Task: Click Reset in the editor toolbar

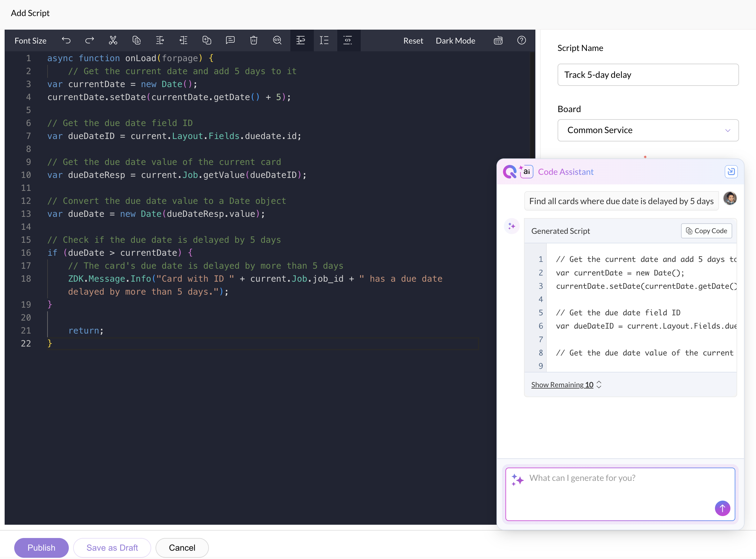Action: coord(413,40)
